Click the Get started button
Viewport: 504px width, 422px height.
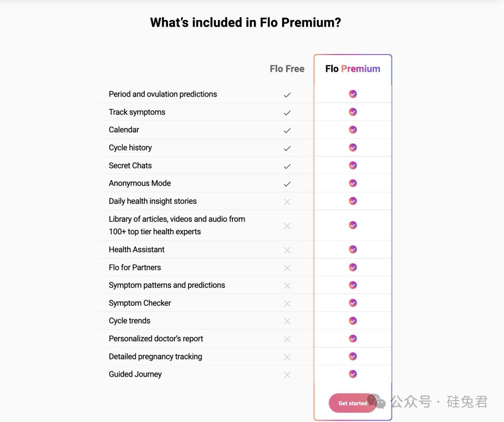(352, 403)
